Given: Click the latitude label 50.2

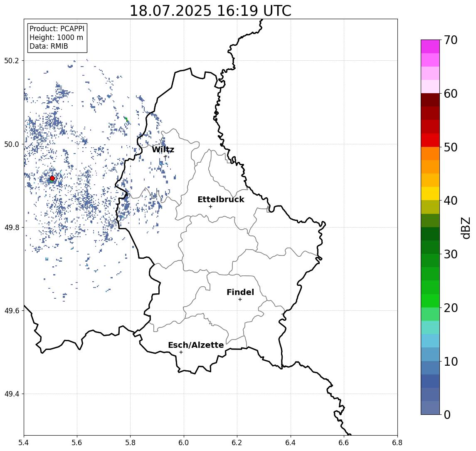Looking at the screenshot, I should [12, 60].
